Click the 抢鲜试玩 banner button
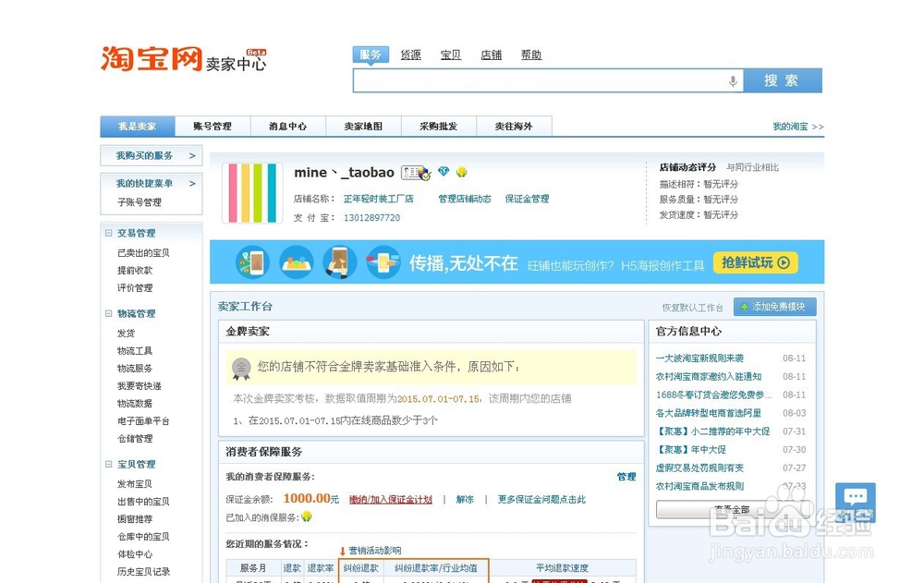 [756, 263]
